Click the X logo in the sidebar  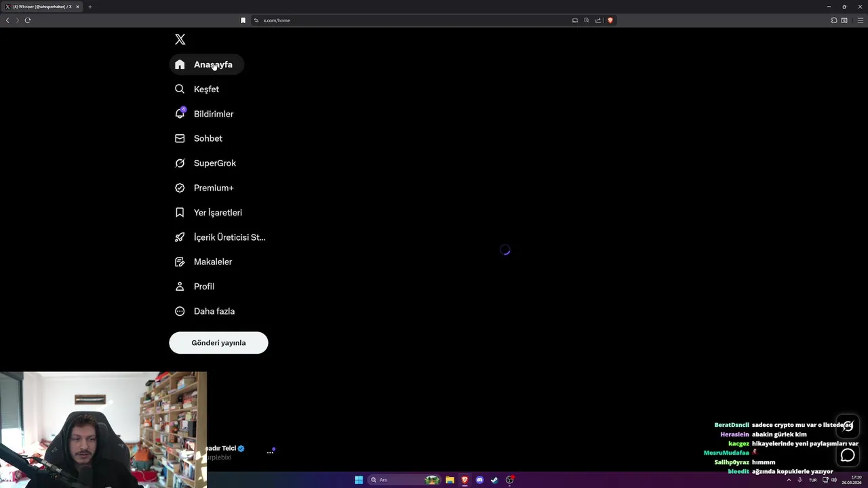coord(180,39)
